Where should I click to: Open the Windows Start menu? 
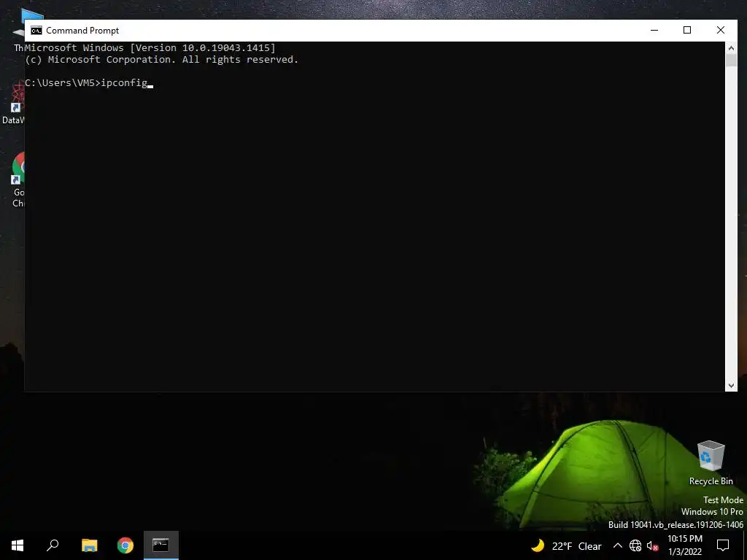point(18,545)
